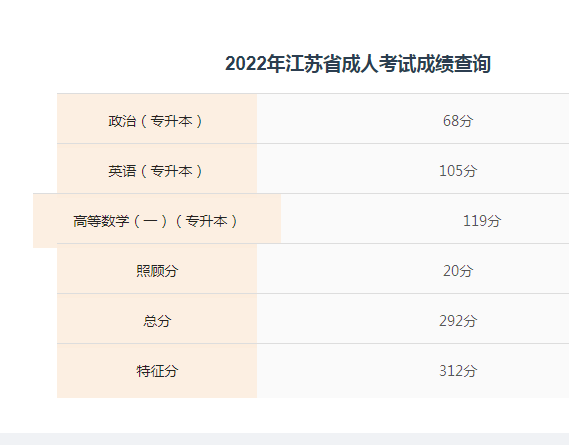This screenshot has width=569, height=445.
Task: Select the 照顾分 label cell
Action: pos(157,269)
